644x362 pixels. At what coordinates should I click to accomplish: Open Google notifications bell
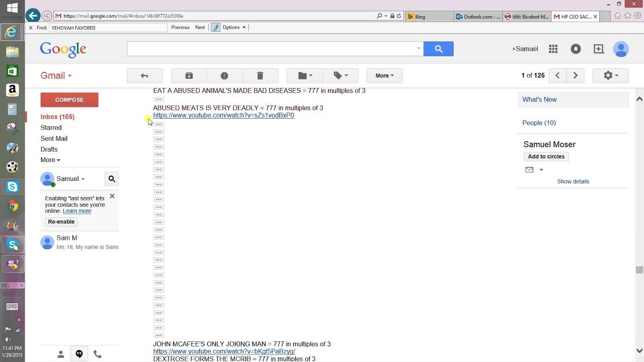click(576, 49)
